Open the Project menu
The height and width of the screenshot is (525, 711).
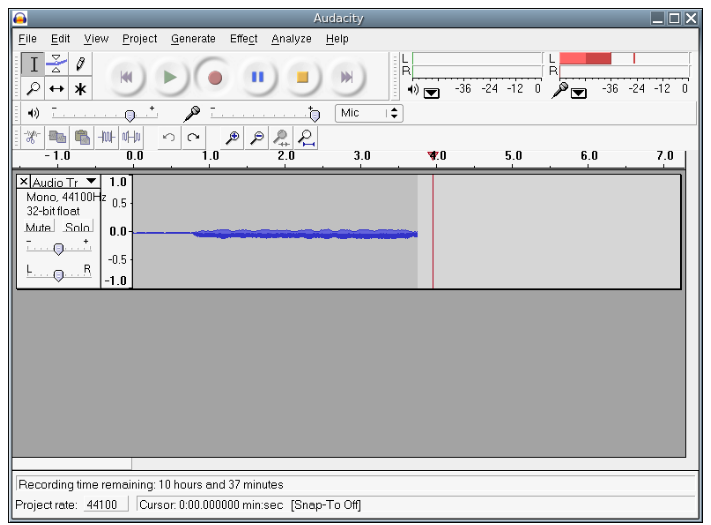pyautogui.click(x=140, y=39)
